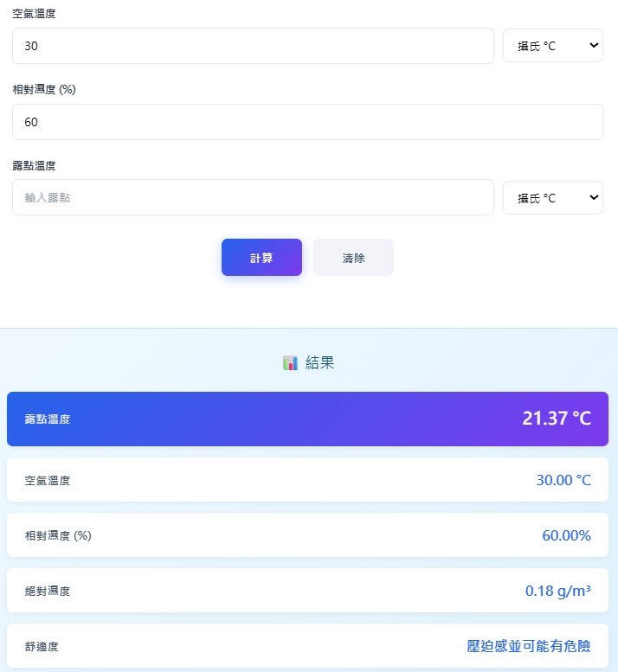Open the 空氣溫度 unit dropdown 攝氏 °C
This screenshot has width=618, height=672.
[x=553, y=46]
